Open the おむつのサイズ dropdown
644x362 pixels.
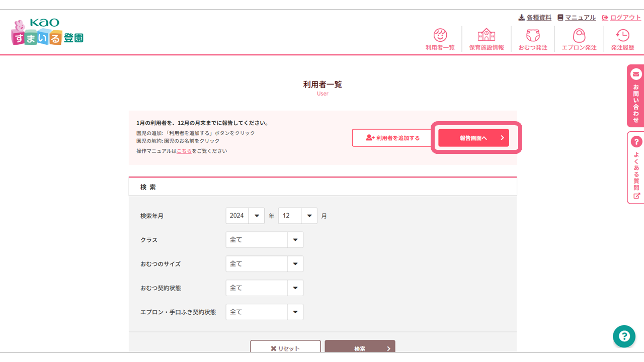coord(264,264)
